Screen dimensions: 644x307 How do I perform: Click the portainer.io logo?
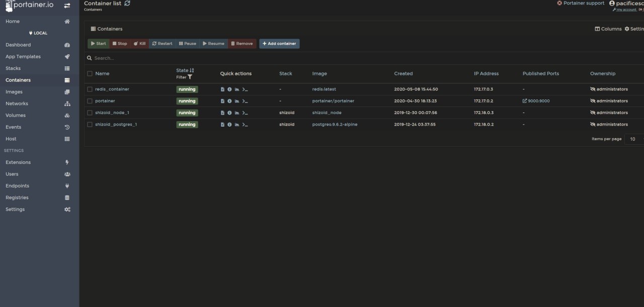29,6
